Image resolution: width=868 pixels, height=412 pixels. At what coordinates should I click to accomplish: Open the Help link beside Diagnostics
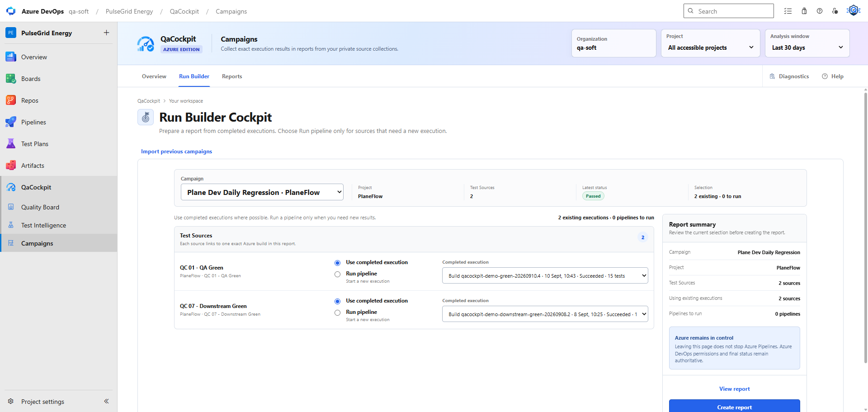tap(833, 76)
